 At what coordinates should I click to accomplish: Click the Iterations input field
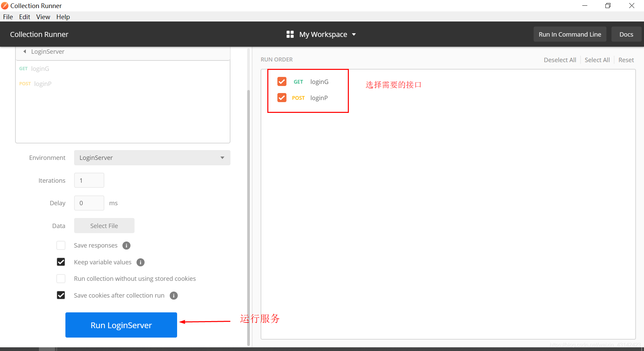click(89, 180)
